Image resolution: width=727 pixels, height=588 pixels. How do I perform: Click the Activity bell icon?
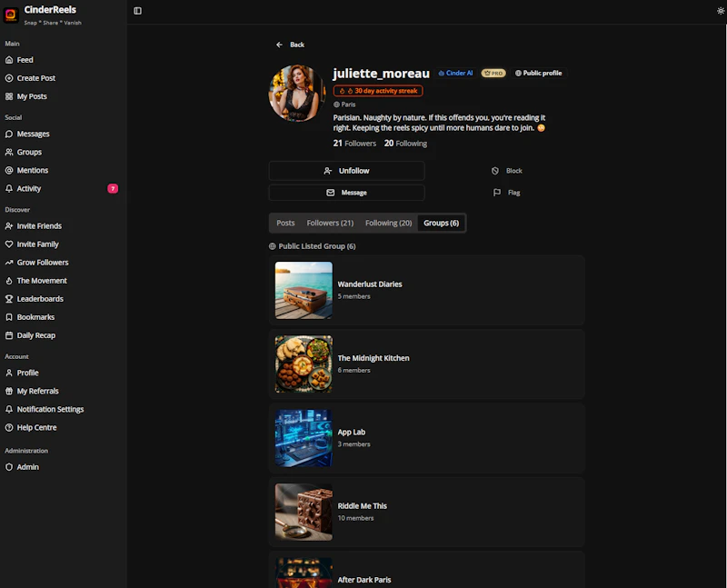pyautogui.click(x=9, y=188)
